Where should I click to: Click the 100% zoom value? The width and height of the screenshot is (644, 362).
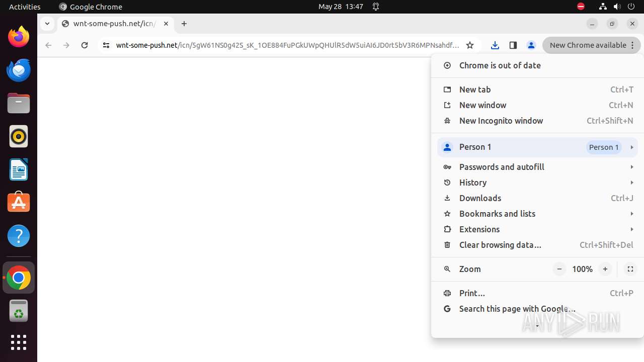582,269
